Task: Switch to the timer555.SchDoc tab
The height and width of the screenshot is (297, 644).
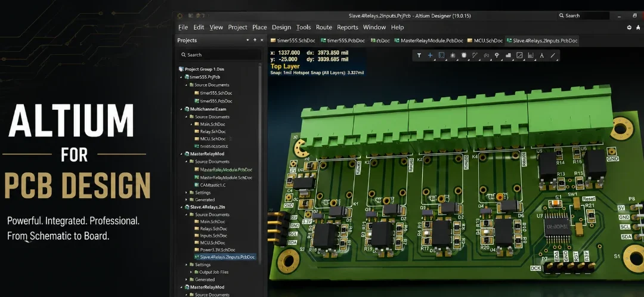Action: [293, 41]
